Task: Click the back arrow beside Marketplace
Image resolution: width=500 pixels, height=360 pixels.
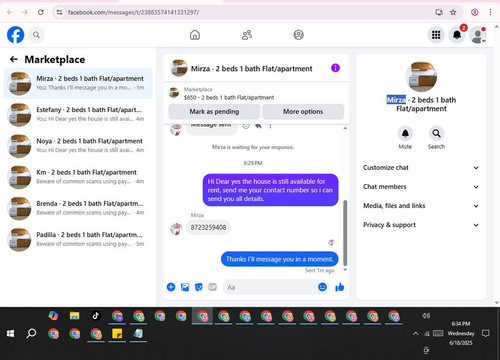Action: (x=14, y=59)
